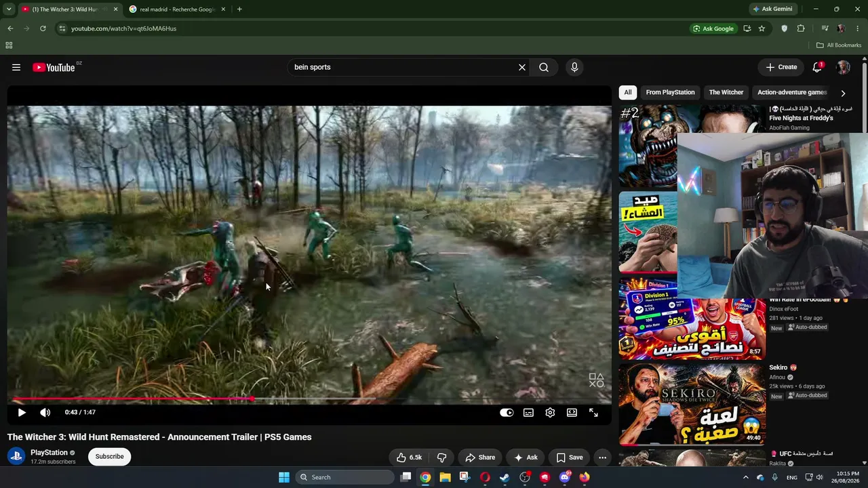This screenshot has height=488, width=868.
Task: Open Firefox from the taskbar
Action: pos(585,477)
